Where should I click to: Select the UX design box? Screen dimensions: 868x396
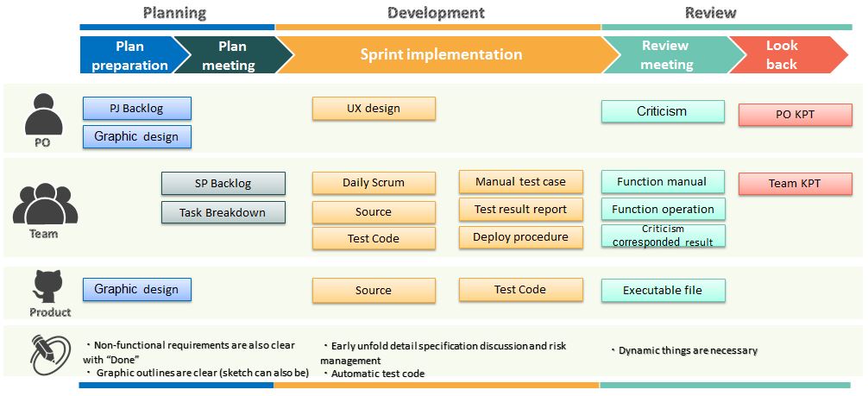(374, 109)
